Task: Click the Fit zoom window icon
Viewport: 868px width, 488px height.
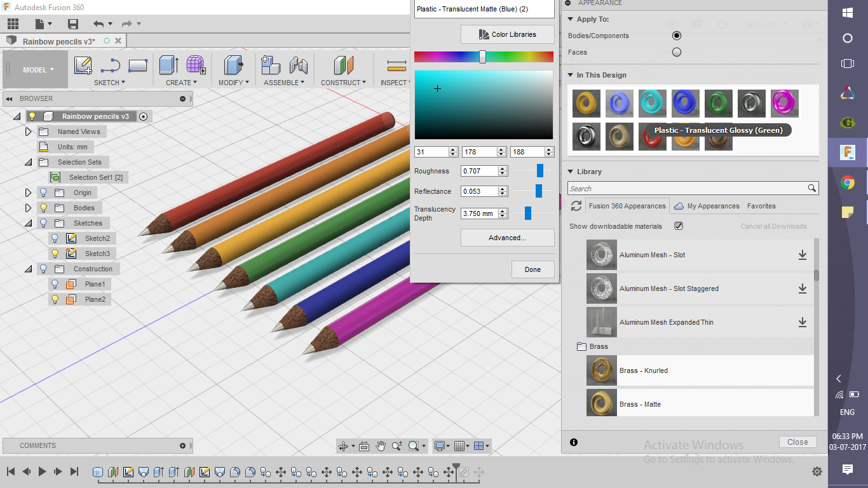Action: [414, 446]
